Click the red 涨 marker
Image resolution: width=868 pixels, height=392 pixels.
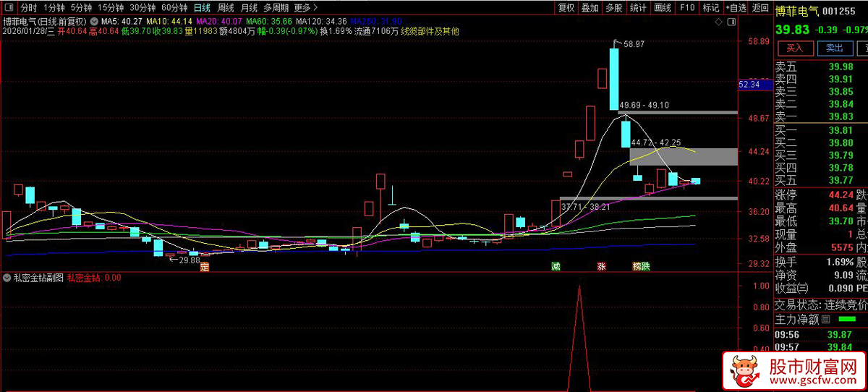(601, 267)
